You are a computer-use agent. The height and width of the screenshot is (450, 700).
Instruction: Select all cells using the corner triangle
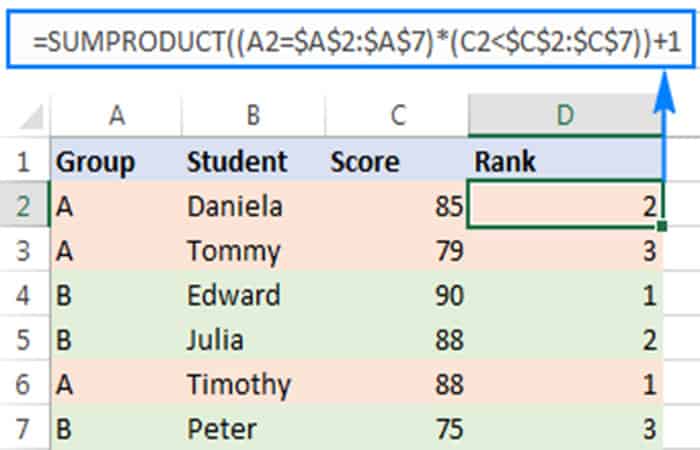coord(31,116)
